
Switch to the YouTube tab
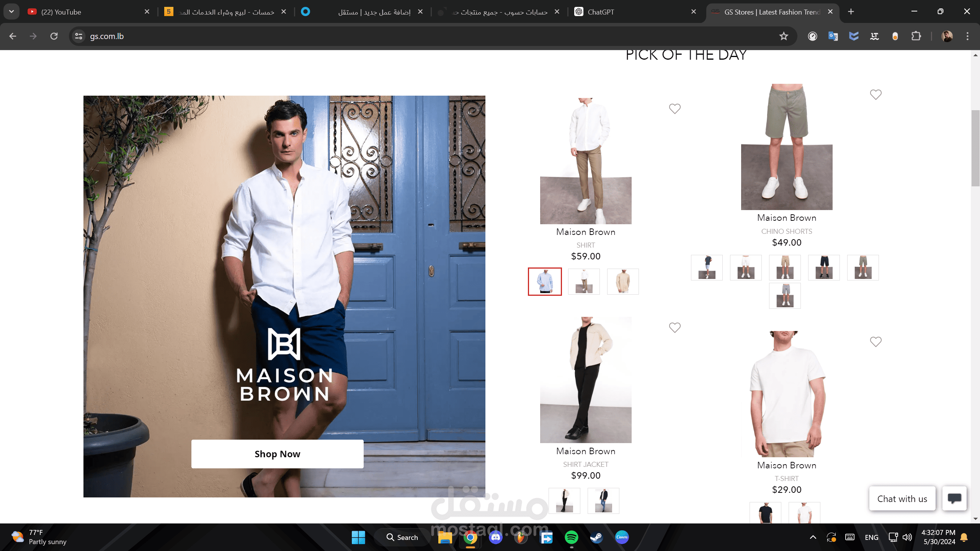tap(88, 12)
